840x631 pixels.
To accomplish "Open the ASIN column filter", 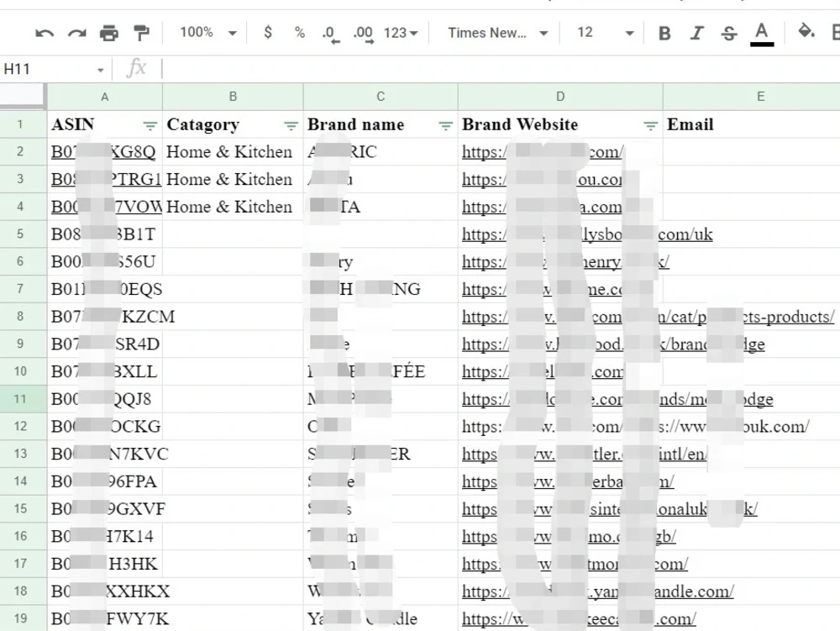I will click(x=150, y=126).
